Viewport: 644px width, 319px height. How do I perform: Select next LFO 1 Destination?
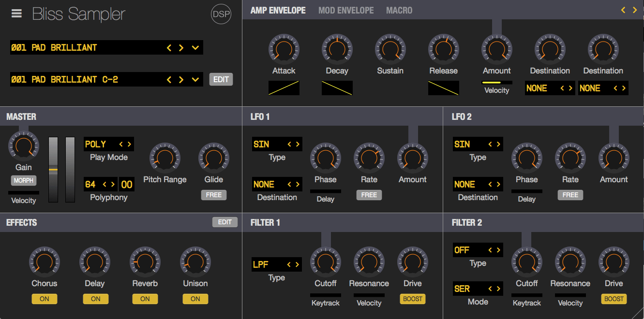[x=298, y=184]
